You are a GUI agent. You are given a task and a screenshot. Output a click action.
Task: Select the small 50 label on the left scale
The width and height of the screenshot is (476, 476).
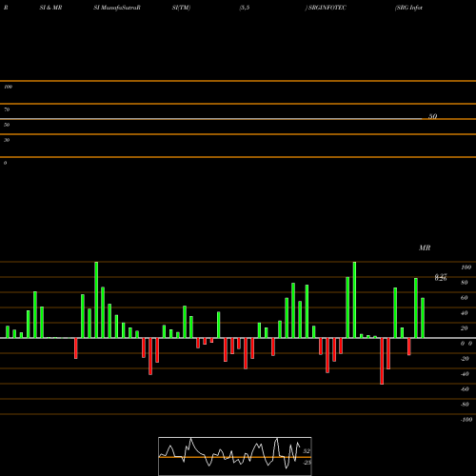click(7, 125)
